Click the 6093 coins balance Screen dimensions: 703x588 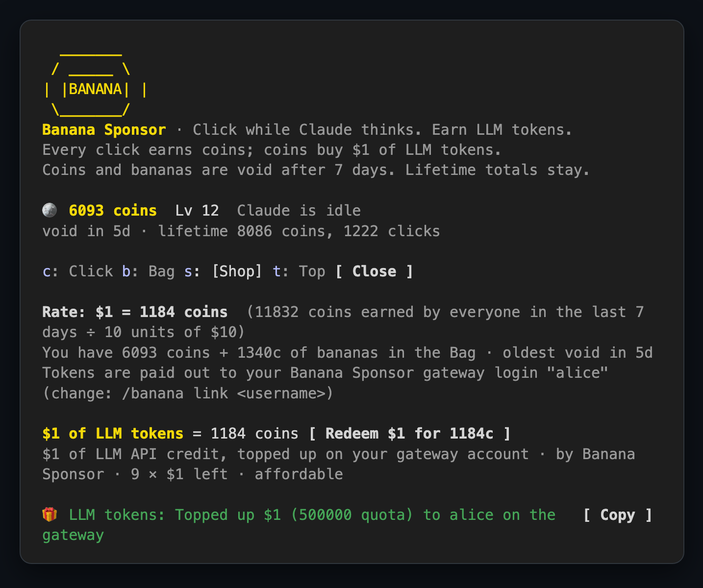[113, 211]
